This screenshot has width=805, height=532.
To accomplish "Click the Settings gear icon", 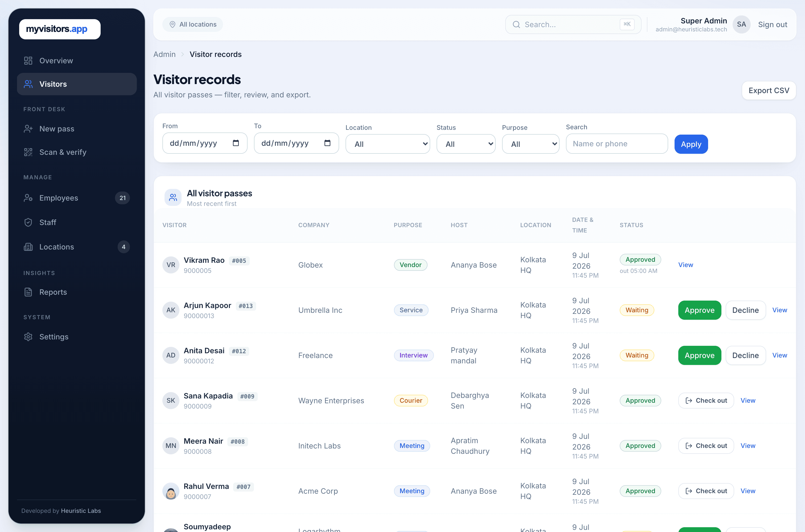I will [28, 337].
